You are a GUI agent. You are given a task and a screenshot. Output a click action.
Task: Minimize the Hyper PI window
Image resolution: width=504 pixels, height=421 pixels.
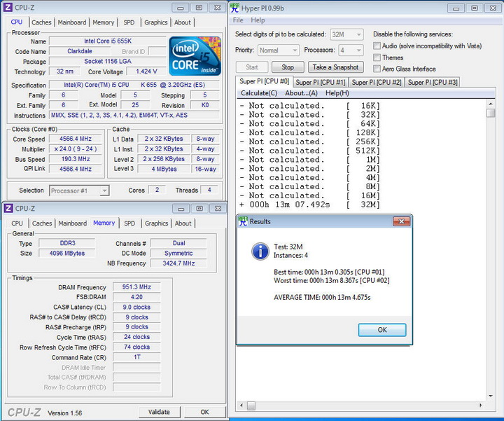click(456, 8)
